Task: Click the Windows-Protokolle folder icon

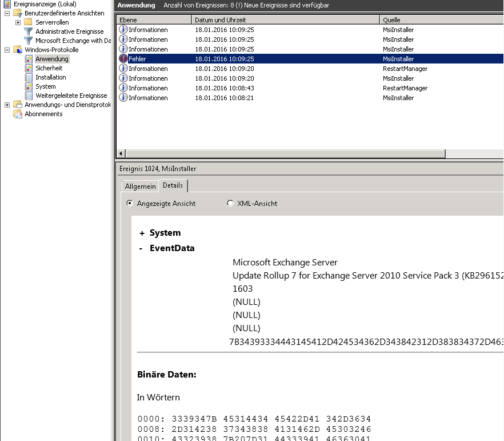Action: pyautogui.click(x=18, y=50)
